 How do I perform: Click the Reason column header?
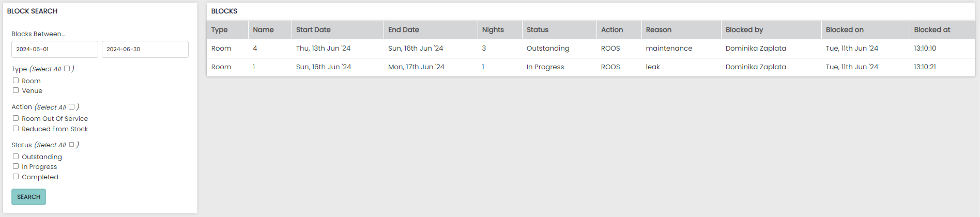pyautogui.click(x=659, y=30)
